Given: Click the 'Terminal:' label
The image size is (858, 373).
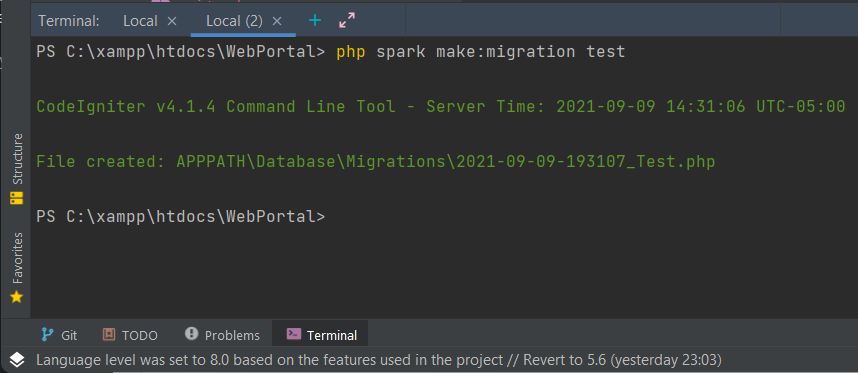Looking at the screenshot, I should (69, 21).
